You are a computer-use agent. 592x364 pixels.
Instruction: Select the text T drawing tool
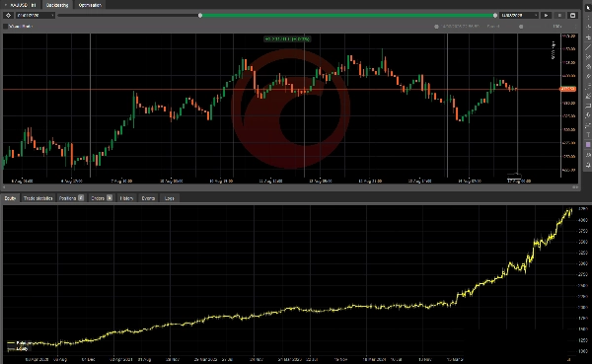pyautogui.click(x=588, y=135)
